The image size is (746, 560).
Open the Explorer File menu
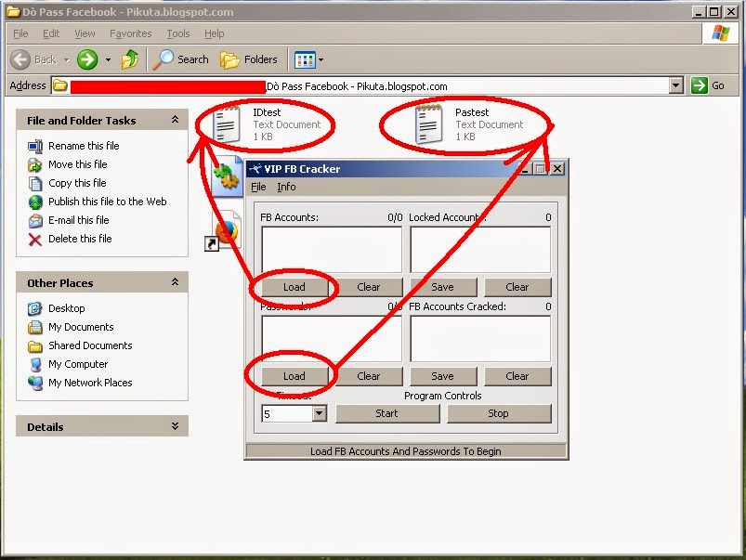click(20, 33)
